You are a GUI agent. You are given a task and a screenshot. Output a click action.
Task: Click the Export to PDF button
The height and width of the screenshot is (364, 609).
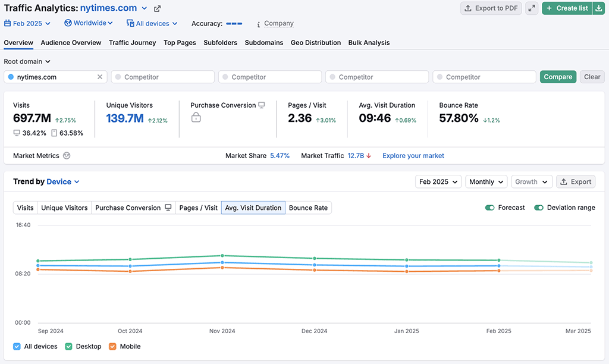(491, 8)
